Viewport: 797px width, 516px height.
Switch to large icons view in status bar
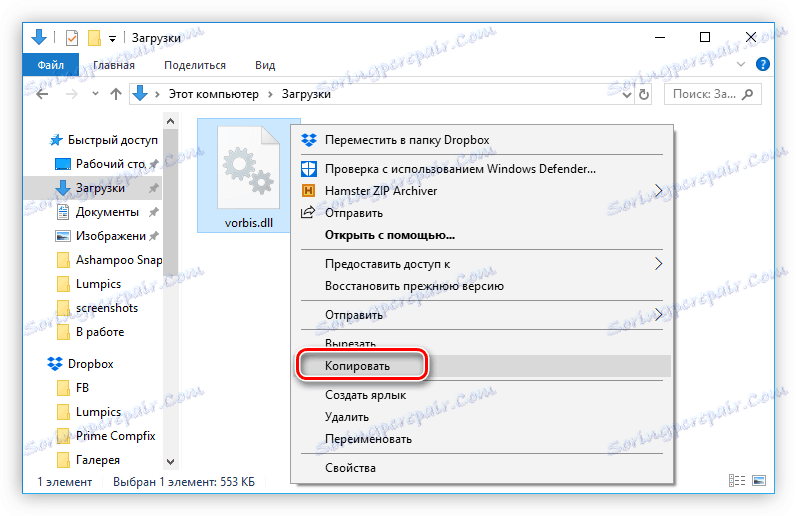coord(759,480)
